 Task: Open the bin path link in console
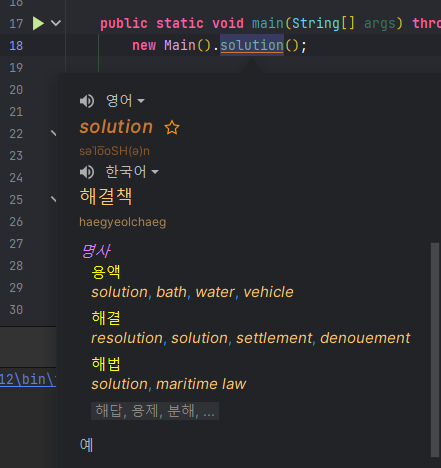[28, 380]
